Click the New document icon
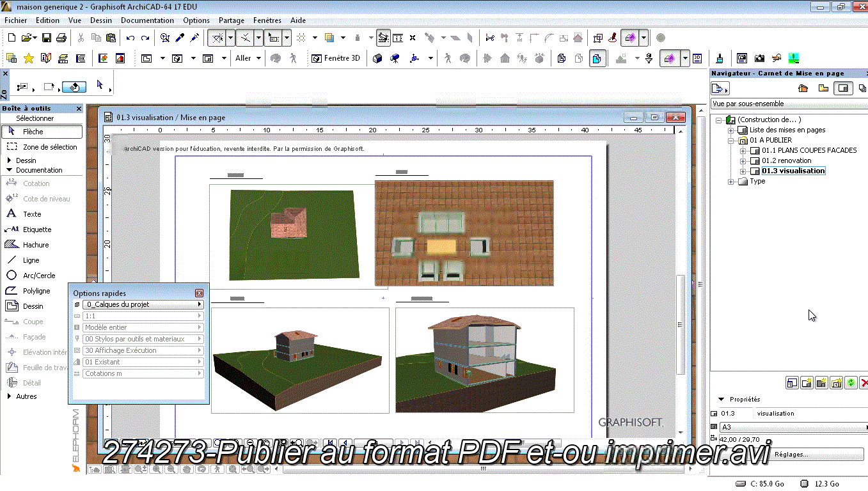The width and height of the screenshot is (868, 491). pyautogui.click(x=12, y=38)
